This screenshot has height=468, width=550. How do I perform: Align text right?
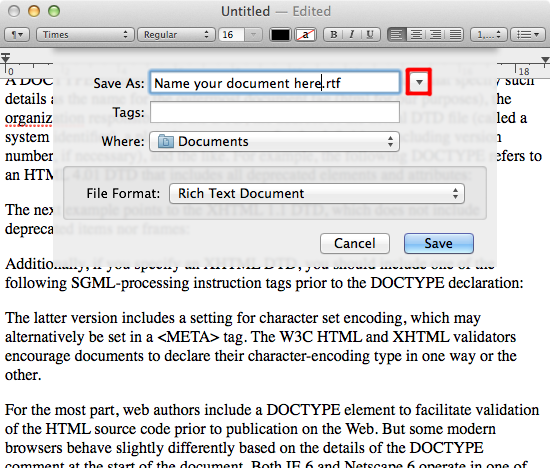[x=435, y=35]
